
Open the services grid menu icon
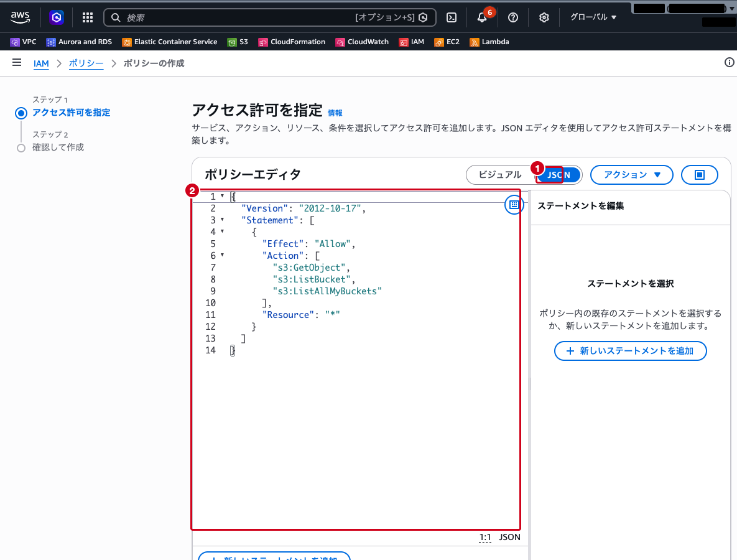pyautogui.click(x=88, y=17)
